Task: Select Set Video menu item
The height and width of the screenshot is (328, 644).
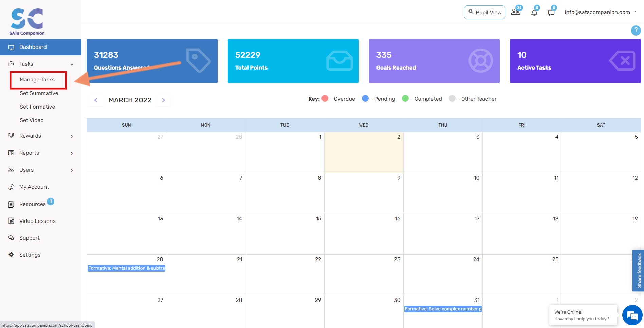Action: (x=32, y=120)
